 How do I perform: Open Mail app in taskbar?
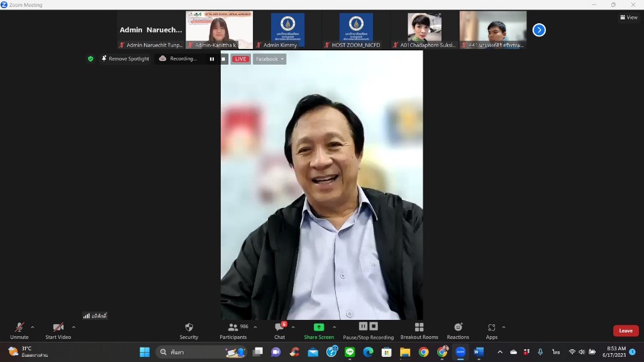click(x=313, y=352)
